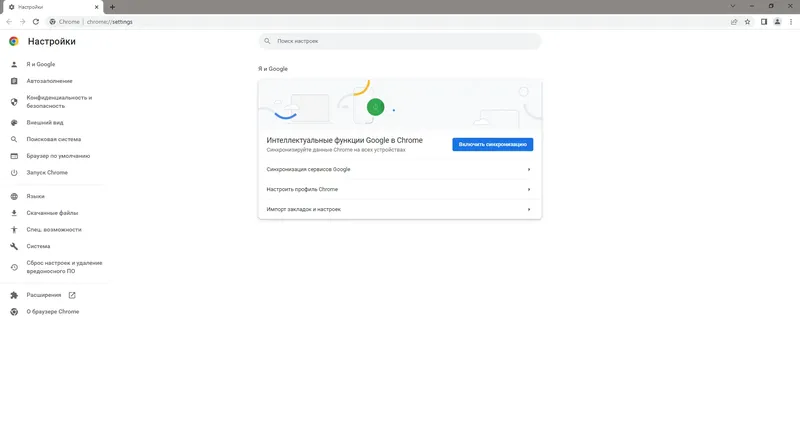The image size is (800, 433).
Task: Click the reload page icon
Action: pyautogui.click(x=36, y=22)
